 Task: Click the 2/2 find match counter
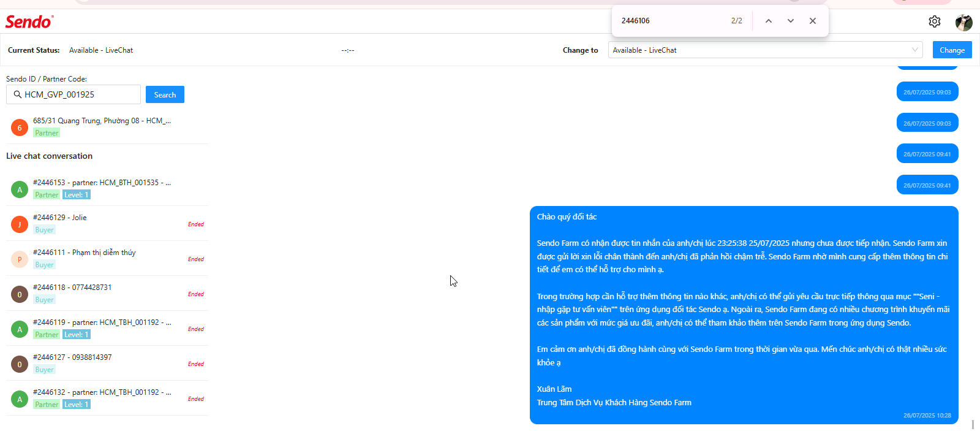[x=737, y=21]
